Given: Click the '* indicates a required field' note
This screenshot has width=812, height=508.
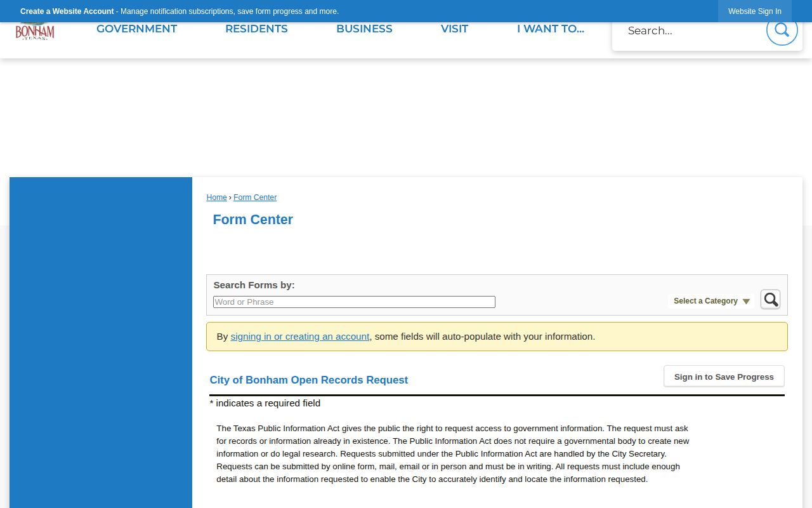Looking at the screenshot, I should coord(265,403).
